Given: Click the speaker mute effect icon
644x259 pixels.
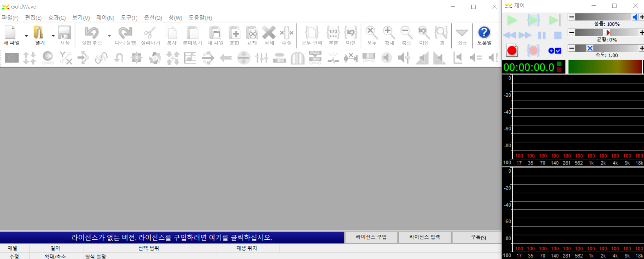Looking at the screenshot, I should point(386,57).
